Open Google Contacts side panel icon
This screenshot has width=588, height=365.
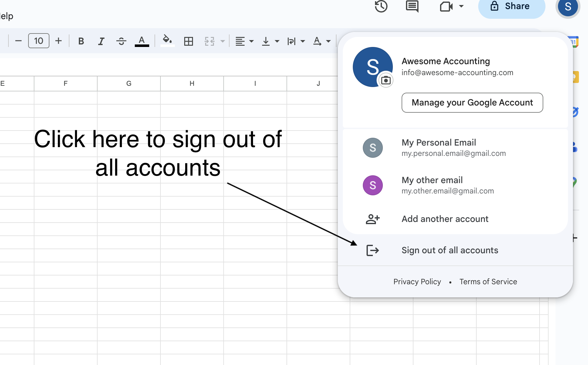coord(575,147)
